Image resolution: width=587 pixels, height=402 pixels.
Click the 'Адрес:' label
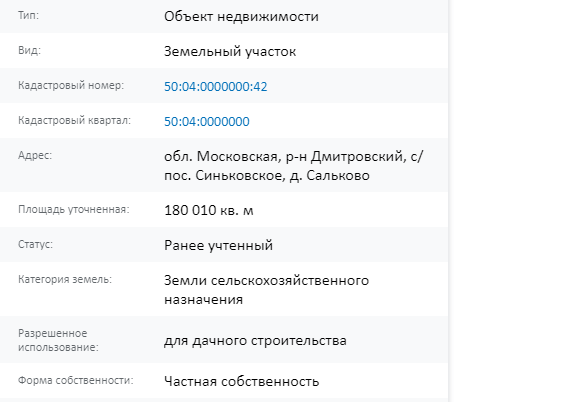[x=35, y=155]
